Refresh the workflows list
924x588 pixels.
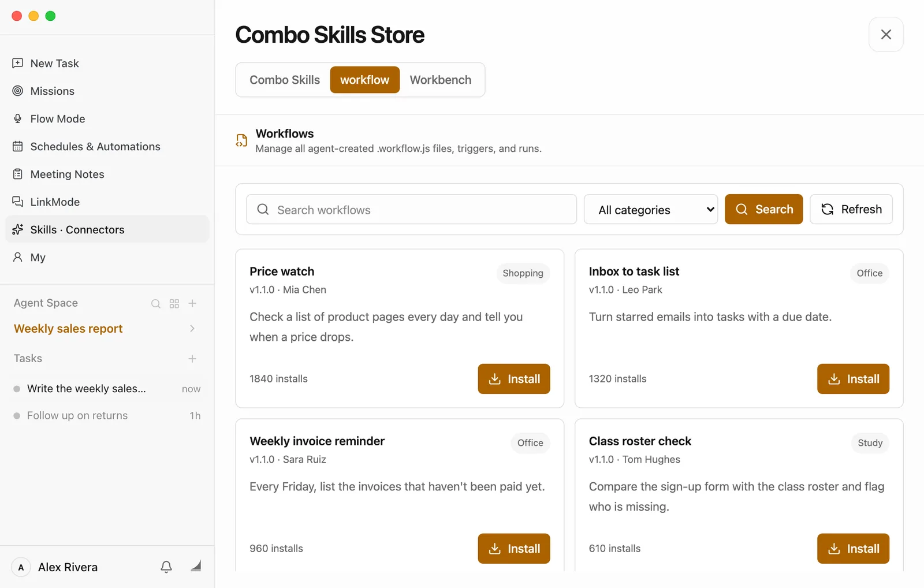click(x=851, y=209)
